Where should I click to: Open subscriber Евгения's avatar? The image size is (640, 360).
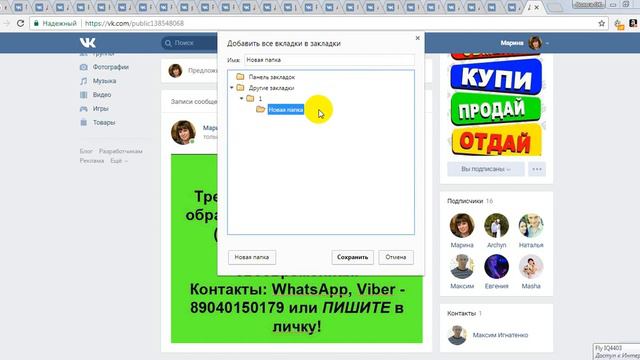pyautogui.click(x=496, y=267)
